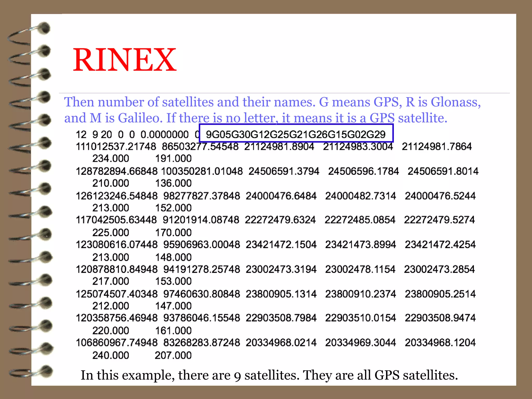Click the value 93786046.15548
This screenshot has width=532, height=399.
202,318
